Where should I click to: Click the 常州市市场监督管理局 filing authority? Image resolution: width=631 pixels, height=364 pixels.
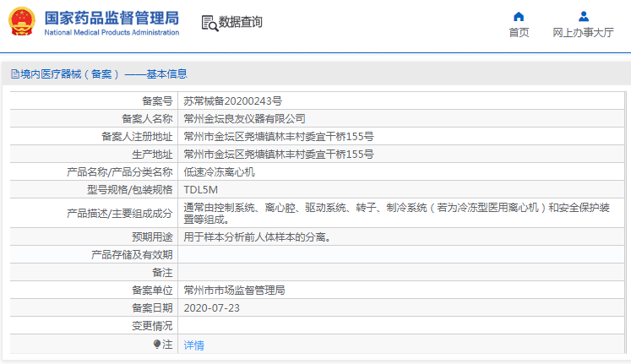(x=234, y=290)
